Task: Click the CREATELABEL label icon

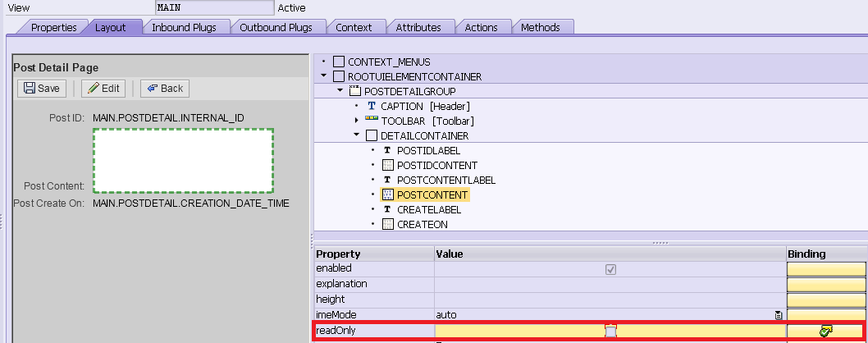Action: 387,209
